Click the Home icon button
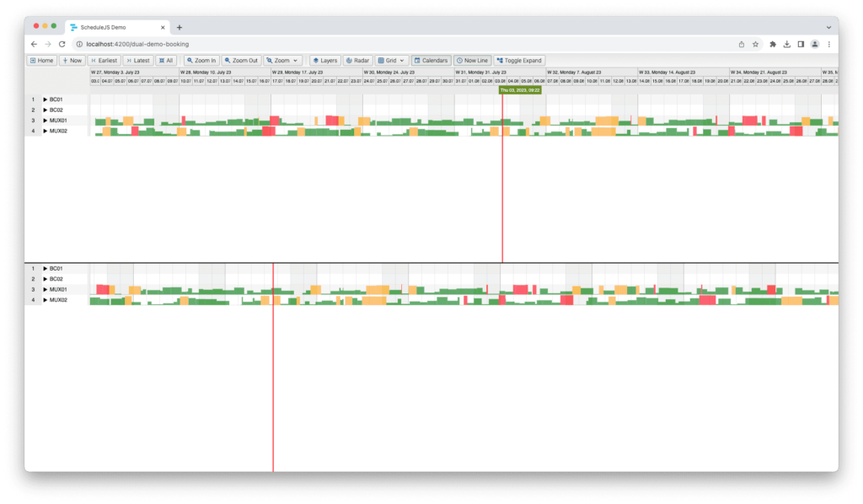This screenshot has width=863, height=504. 42,60
